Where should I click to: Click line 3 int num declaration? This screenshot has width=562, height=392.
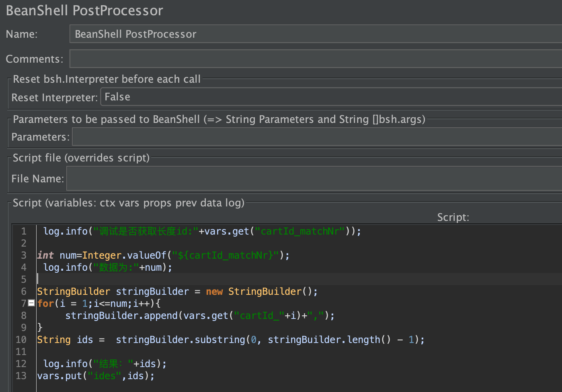(x=163, y=255)
